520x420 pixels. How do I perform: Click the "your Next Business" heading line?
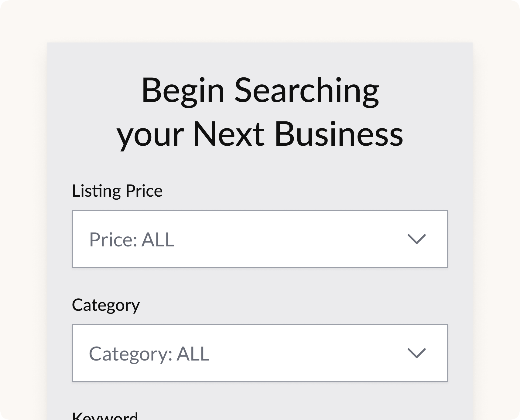tap(260, 134)
